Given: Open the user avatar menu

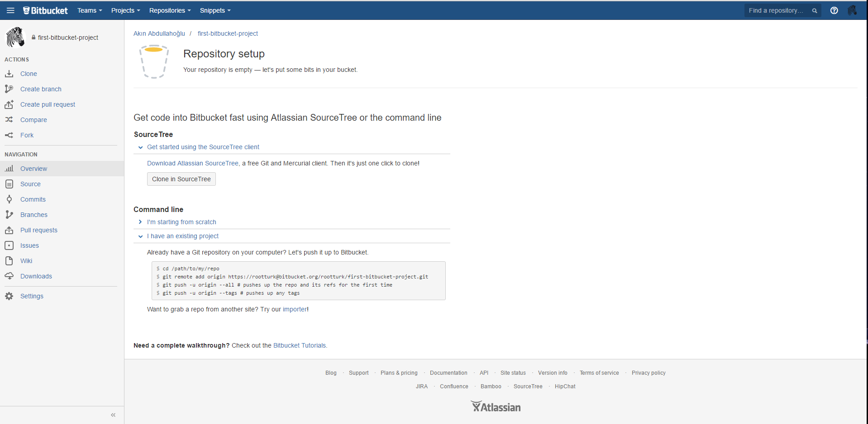Looking at the screenshot, I should (852, 10).
